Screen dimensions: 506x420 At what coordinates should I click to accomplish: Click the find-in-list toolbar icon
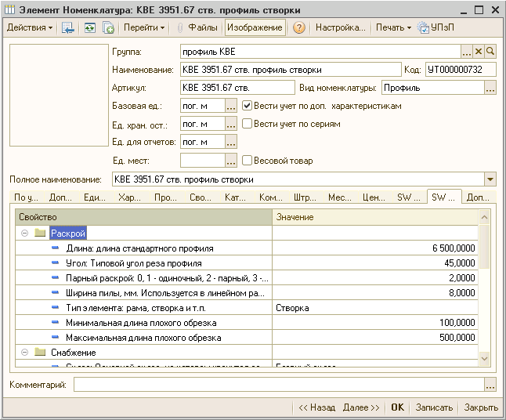point(68,27)
